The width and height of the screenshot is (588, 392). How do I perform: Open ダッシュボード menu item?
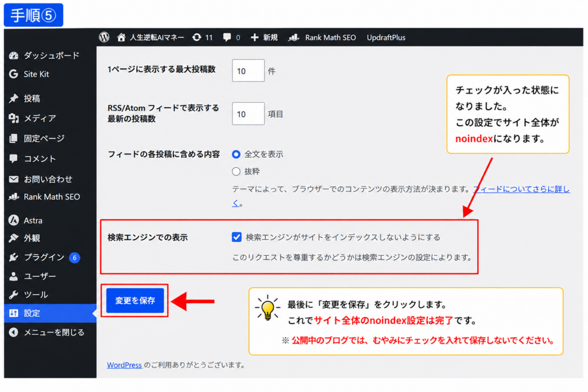pos(51,56)
